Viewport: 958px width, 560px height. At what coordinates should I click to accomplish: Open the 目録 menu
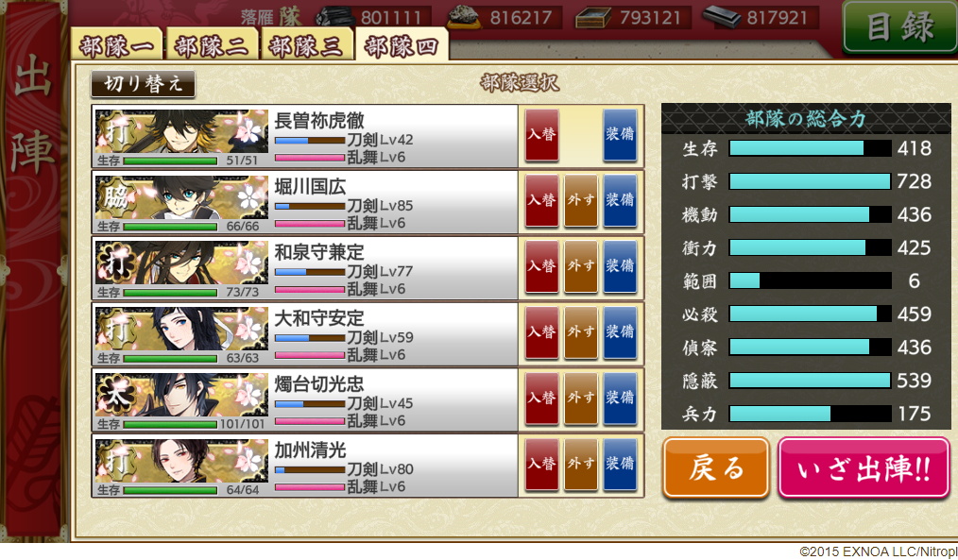[x=899, y=26]
